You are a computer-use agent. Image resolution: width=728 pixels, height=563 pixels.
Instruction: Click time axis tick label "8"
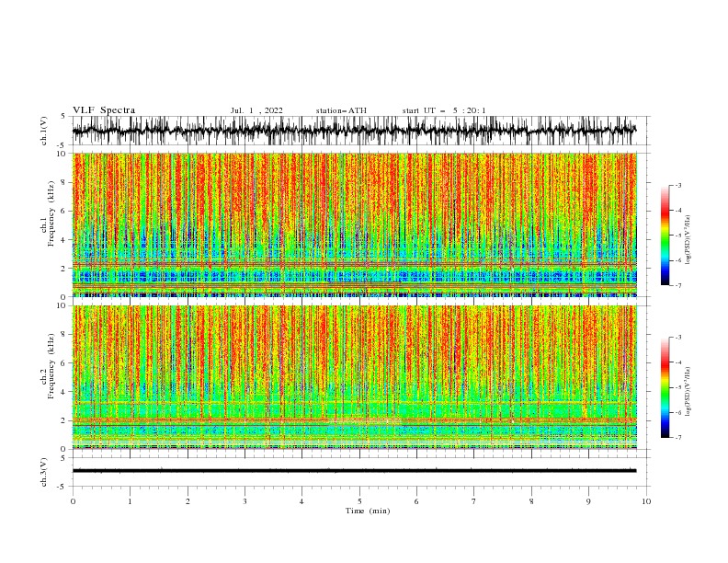531,501
